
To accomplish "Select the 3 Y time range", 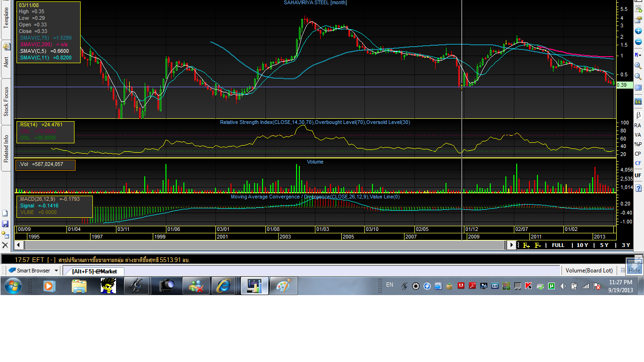I will [x=626, y=245].
